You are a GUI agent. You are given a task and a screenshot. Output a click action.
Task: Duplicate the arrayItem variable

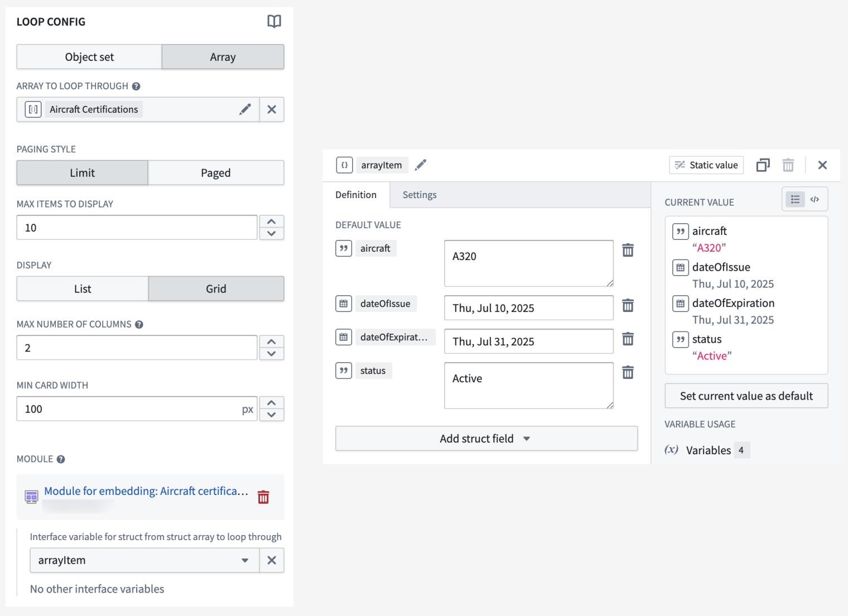click(x=763, y=165)
